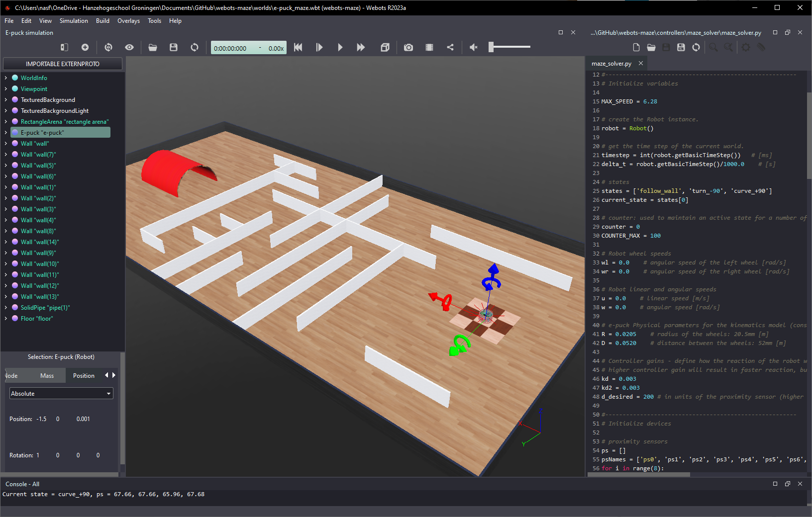This screenshot has width=812, height=517.
Task: Open the Absolute position dropdown
Action: click(61, 393)
